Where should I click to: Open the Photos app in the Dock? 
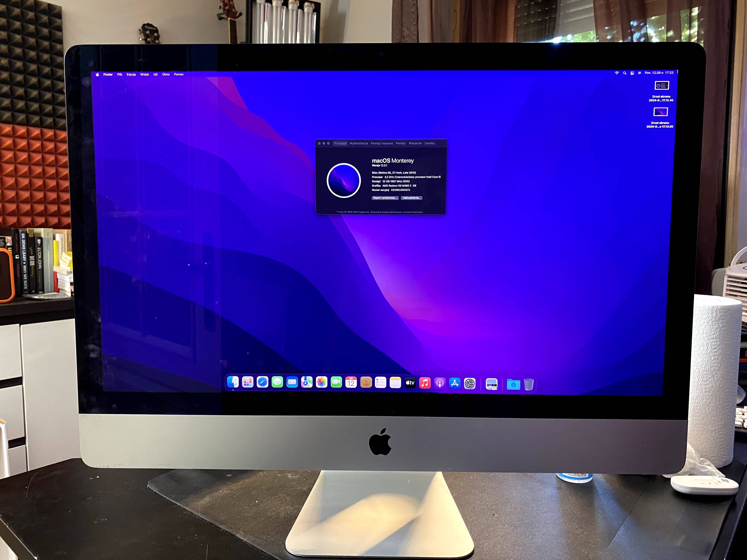pos(321,382)
